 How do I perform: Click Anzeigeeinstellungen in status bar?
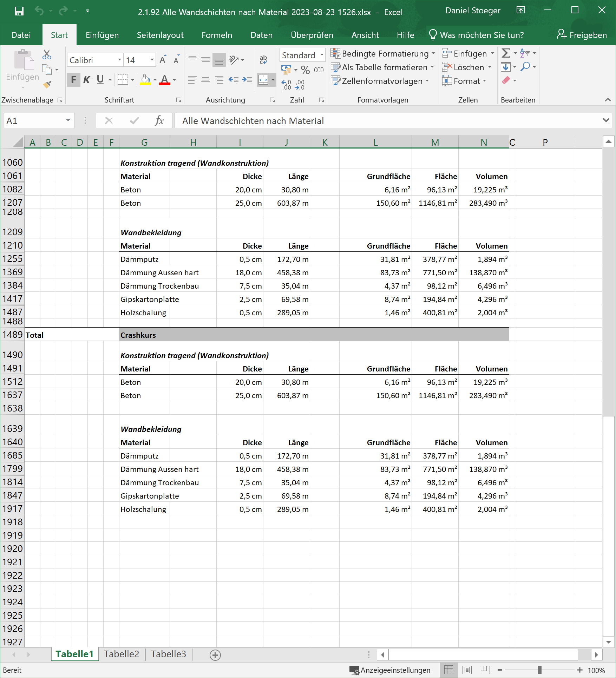[x=390, y=670]
